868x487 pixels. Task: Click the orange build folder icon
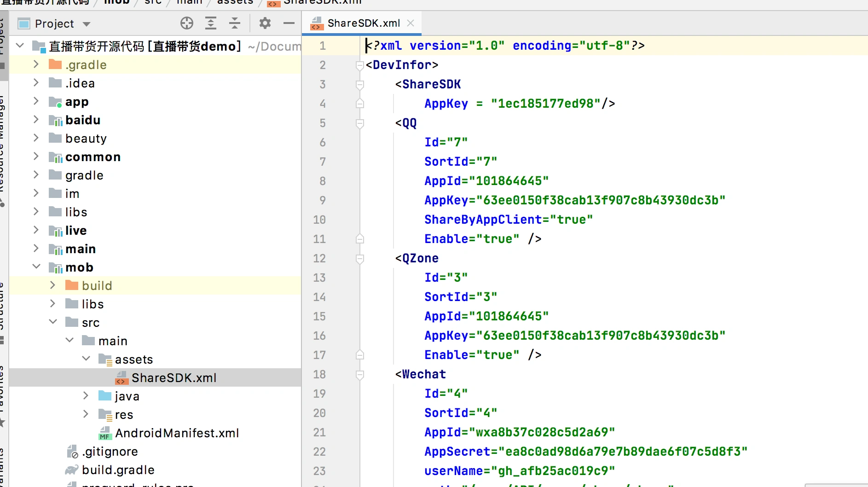coord(72,285)
